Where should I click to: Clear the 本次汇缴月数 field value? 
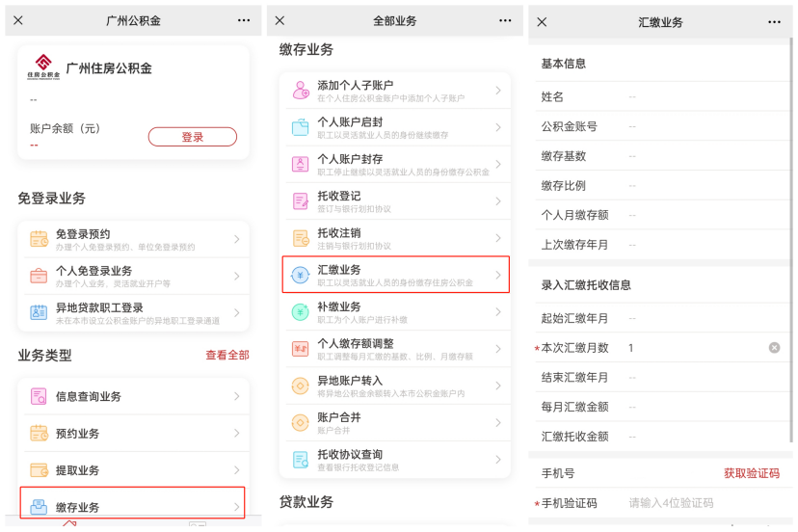point(774,348)
